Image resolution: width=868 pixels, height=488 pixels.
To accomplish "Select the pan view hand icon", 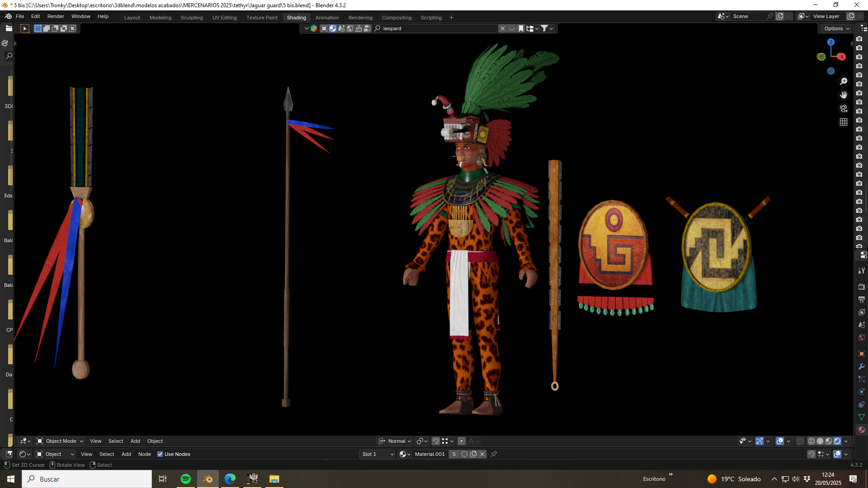I will [x=844, y=95].
